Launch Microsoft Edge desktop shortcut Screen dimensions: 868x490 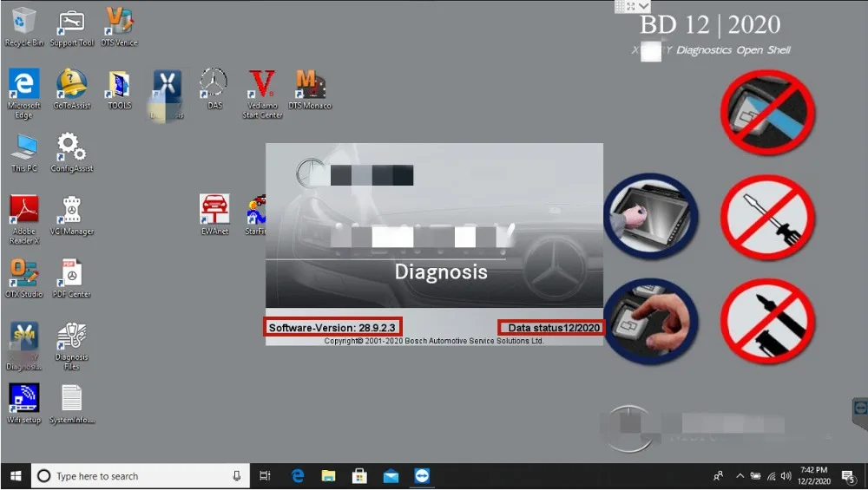23,93
